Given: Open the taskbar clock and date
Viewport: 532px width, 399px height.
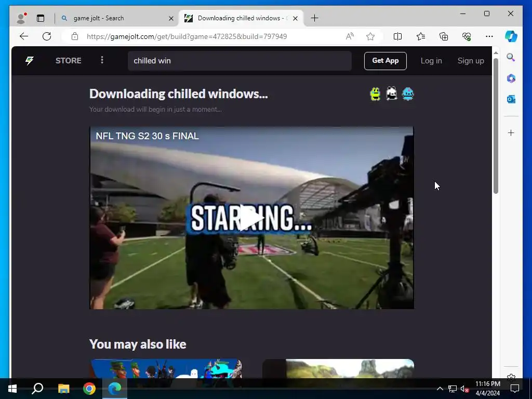Looking at the screenshot, I should (x=487, y=389).
